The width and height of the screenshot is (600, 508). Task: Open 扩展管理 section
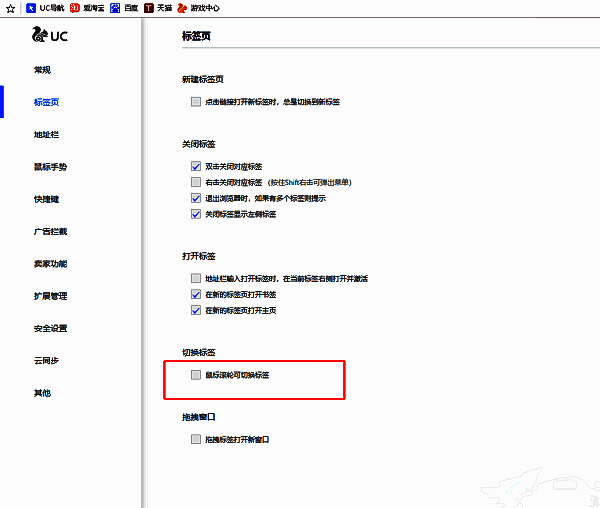[51, 296]
